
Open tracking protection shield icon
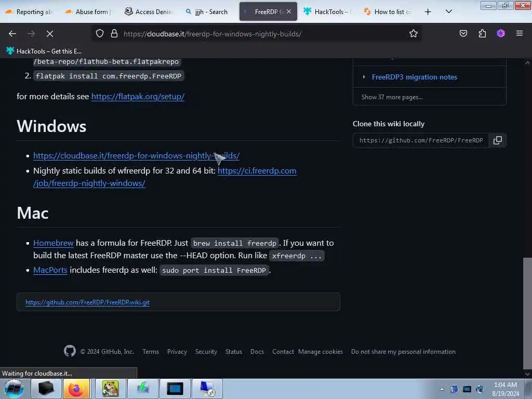(x=99, y=33)
